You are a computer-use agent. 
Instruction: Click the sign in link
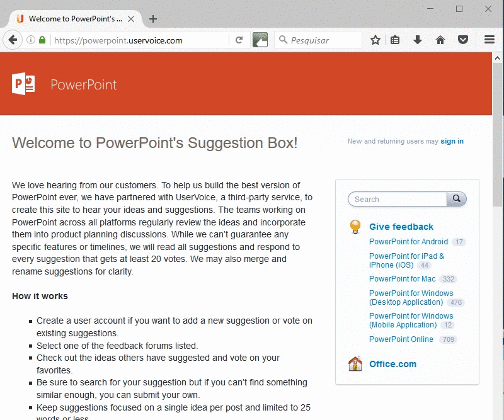tap(452, 141)
